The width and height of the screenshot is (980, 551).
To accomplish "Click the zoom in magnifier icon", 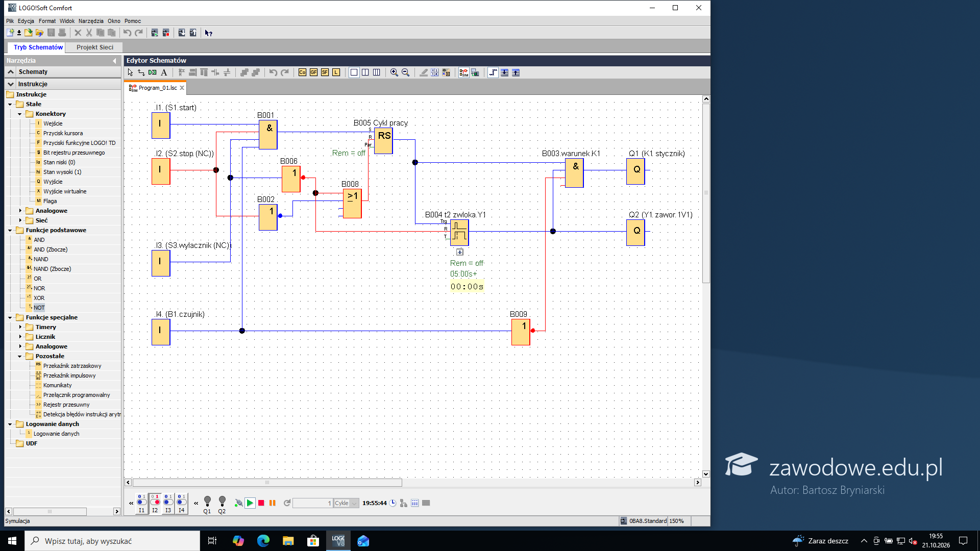I will tap(394, 72).
